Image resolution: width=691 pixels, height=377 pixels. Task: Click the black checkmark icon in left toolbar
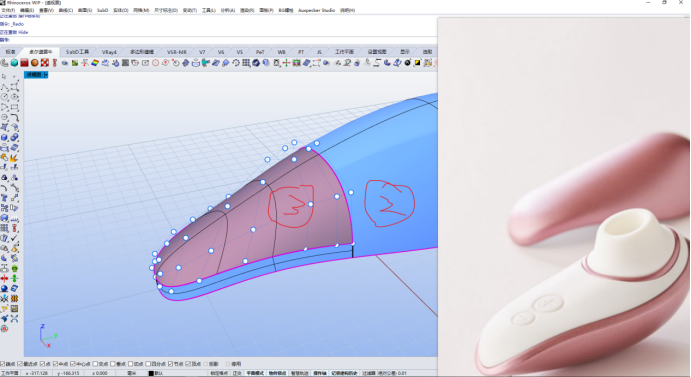[x=15, y=239]
